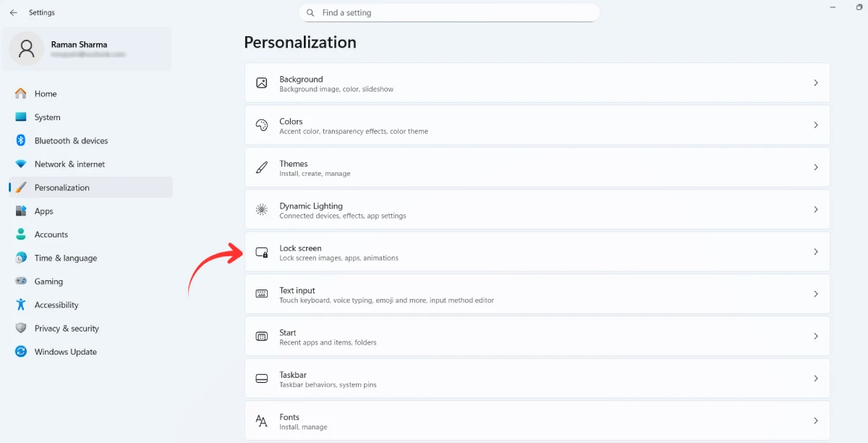
Task: Click the Background settings icon
Action: coord(261,83)
